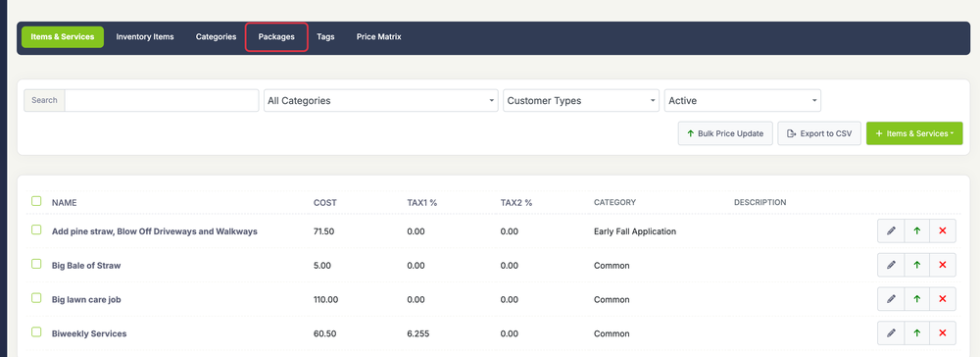Expand the green Items & Services add dropdown
The image size is (980, 357).
tap(914, 133)
